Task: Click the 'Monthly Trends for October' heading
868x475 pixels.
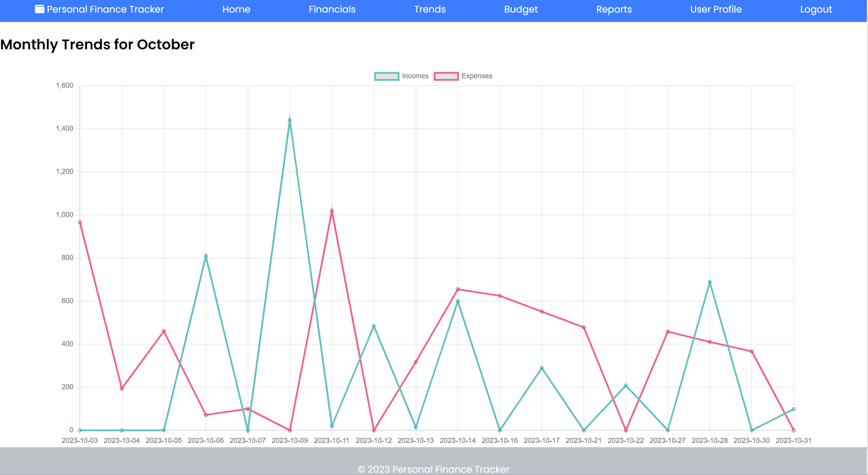Action: [x=97, y=45]
